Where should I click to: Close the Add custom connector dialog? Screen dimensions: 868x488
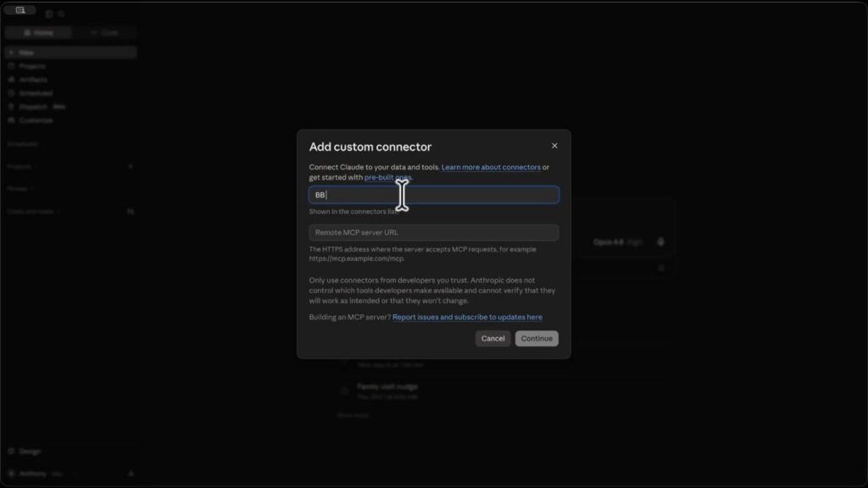point(554,146)
